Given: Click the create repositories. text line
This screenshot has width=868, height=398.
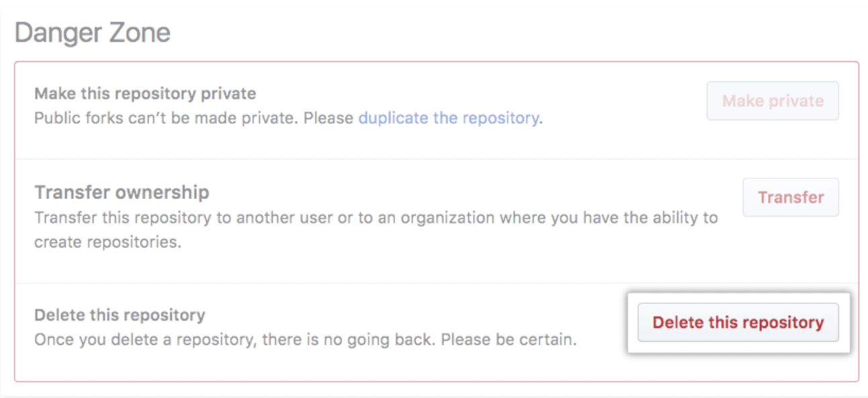Looking at the screenshot, I should click(x=107, y=242).
